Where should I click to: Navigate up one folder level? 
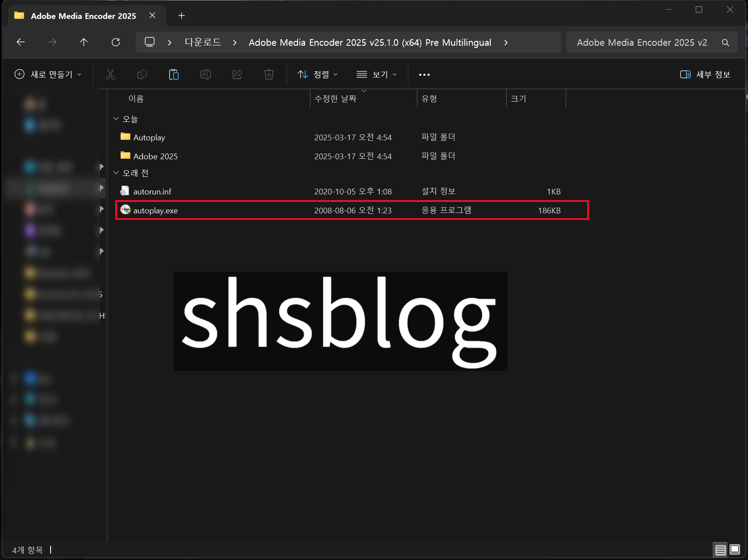[x=84, y=42]
